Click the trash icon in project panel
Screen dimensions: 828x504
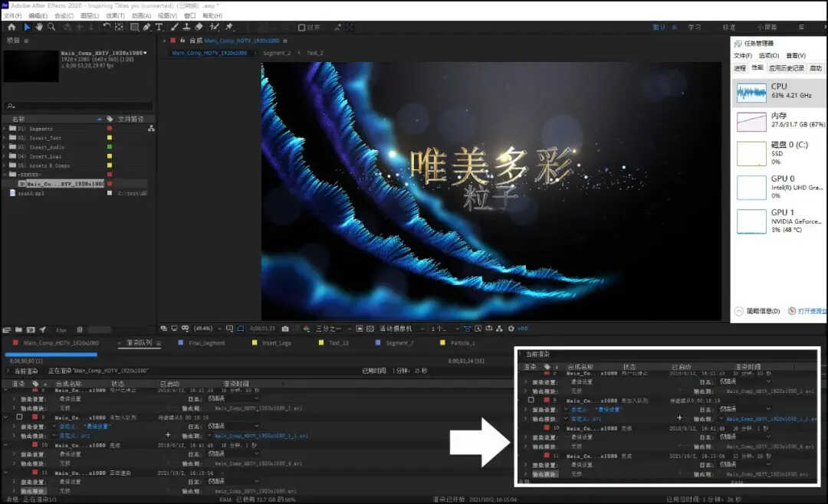pos(80,330)
